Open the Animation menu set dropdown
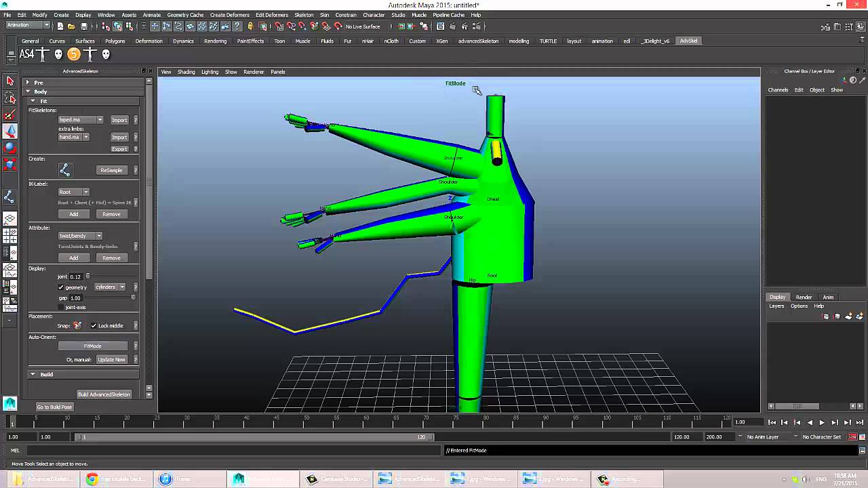 [28, 26]
